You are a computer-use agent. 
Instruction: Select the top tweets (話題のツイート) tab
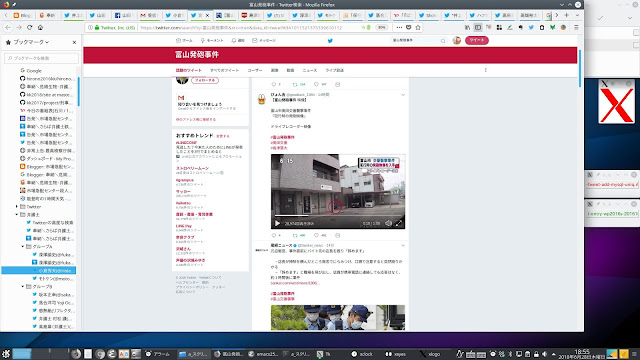189,70
